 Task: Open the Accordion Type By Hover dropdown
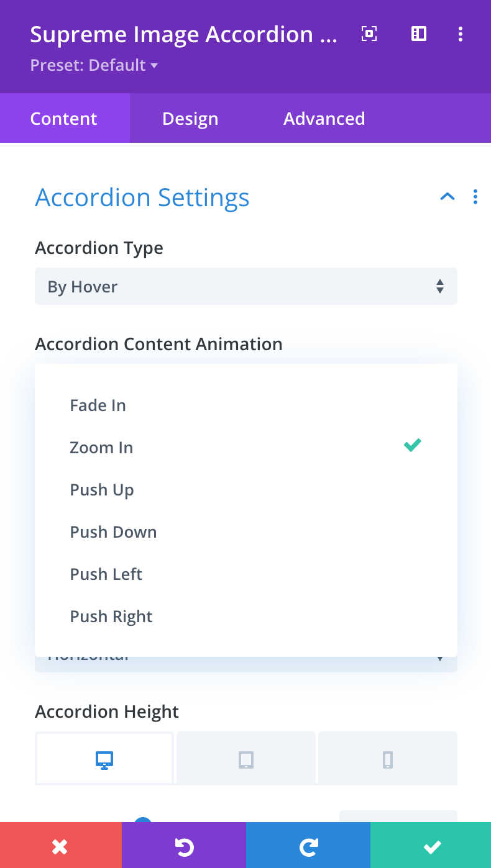(246, 286)
